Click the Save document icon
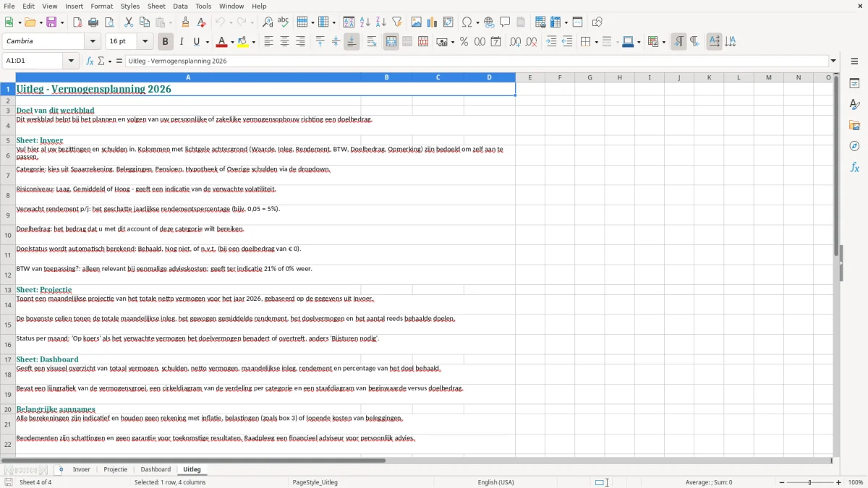Screen dimensions: 868x488 click(x=51, y=22)
